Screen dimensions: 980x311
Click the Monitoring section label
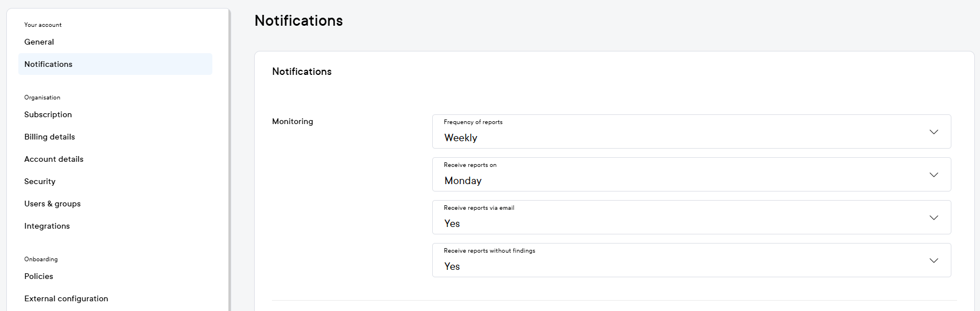[293, 121]
